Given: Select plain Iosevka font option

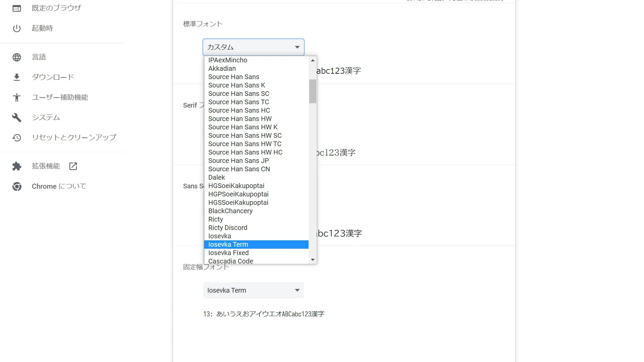Looking at the screenshot, I should pos(256,236).
